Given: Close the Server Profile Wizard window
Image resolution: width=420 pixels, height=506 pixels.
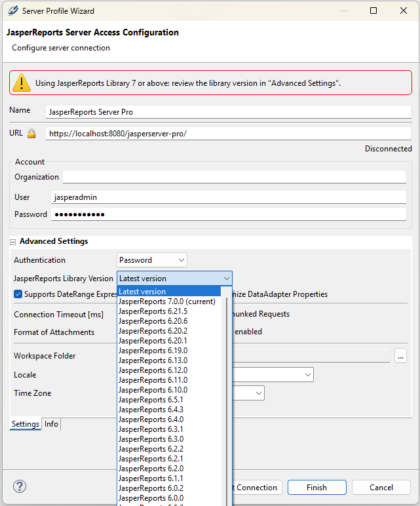Looking at the screenshot, I should 403,10.
